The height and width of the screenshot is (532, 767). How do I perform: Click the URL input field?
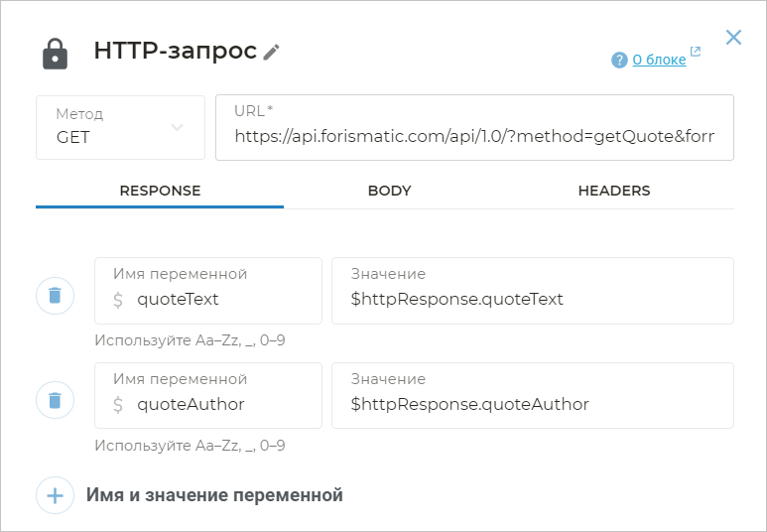click(x=474, y=136)
